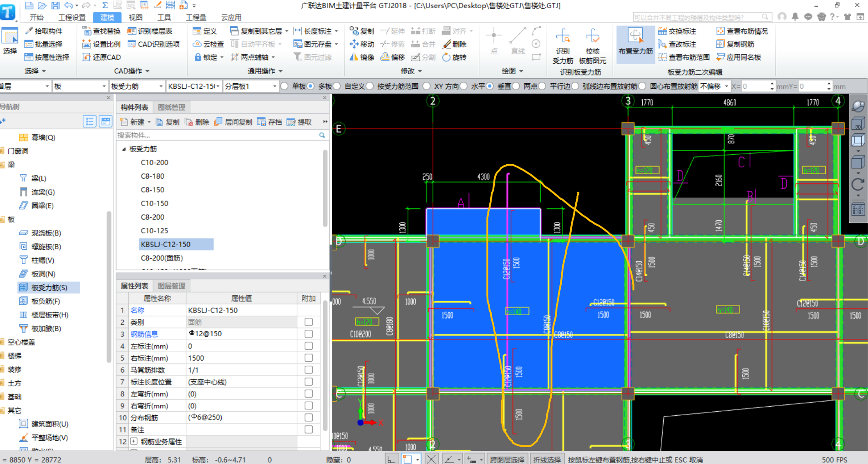Check 附加 box for 钢筋信息 row
The width and height of the screenshot is (868, 464).
click(x=309, y=334)
